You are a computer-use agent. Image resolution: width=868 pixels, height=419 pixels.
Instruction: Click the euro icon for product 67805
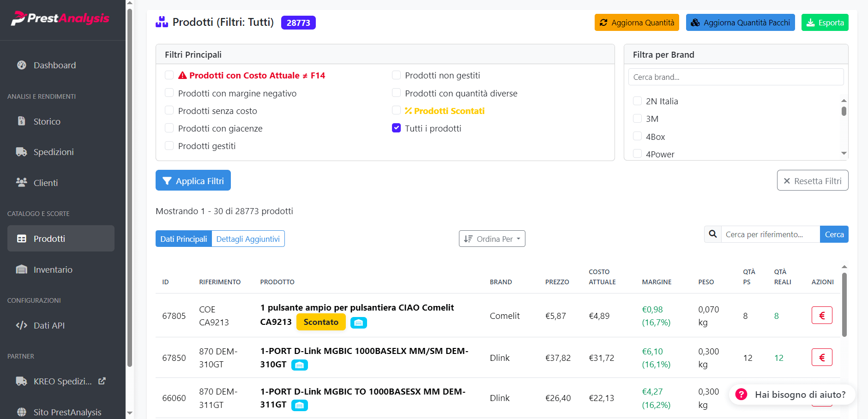click(x=821, y=316)
